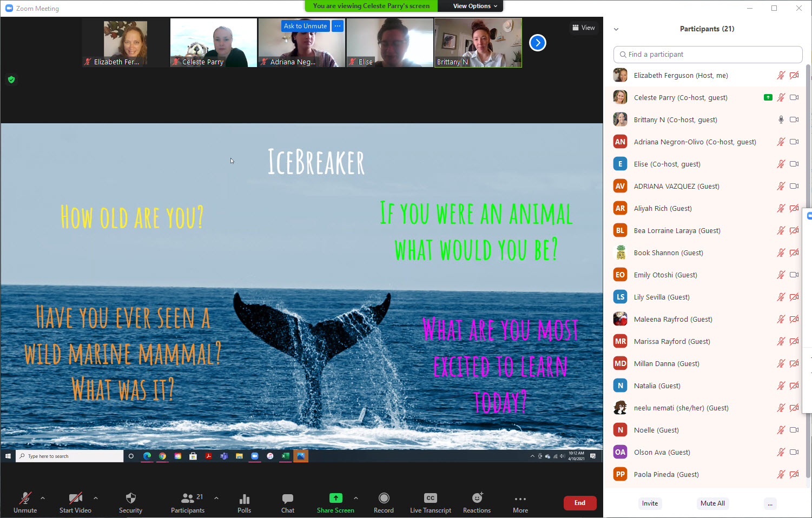812x518 pixels.
Task: Click the Mute All button
Action: click(712, 503)
